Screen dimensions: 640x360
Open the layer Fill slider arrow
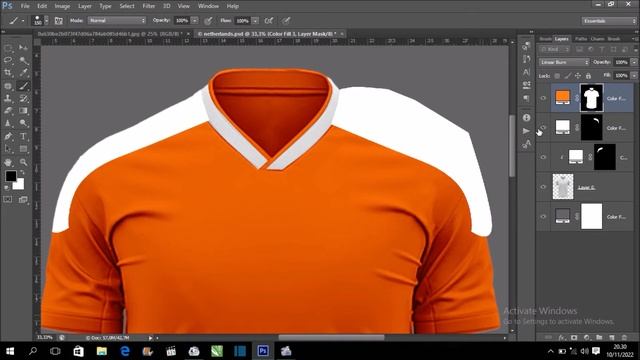(x=634, y=76)
